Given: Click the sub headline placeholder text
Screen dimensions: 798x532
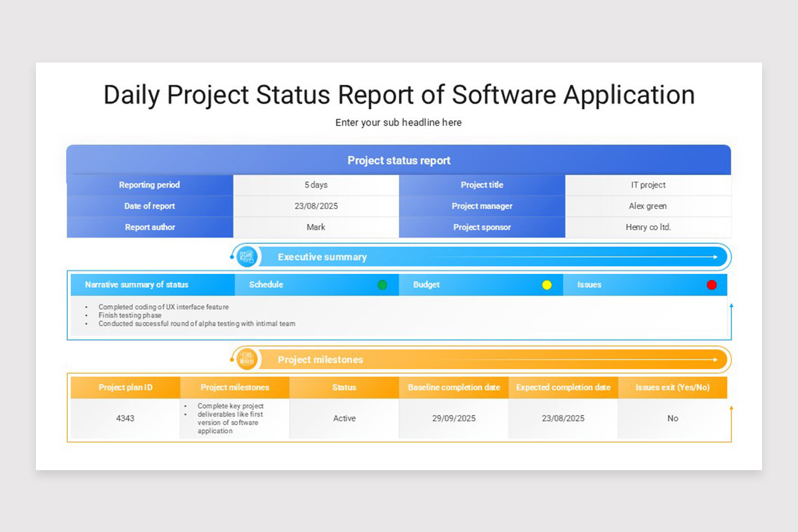Looking at the screenshot, I should pos(398,122).
